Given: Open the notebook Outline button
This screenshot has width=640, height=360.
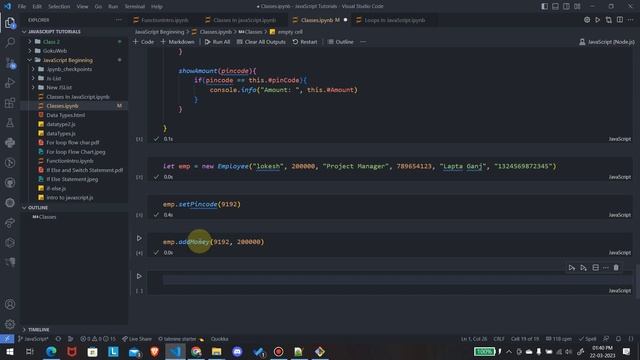Looking at the screenshot, I should click(x=340, y=42).
